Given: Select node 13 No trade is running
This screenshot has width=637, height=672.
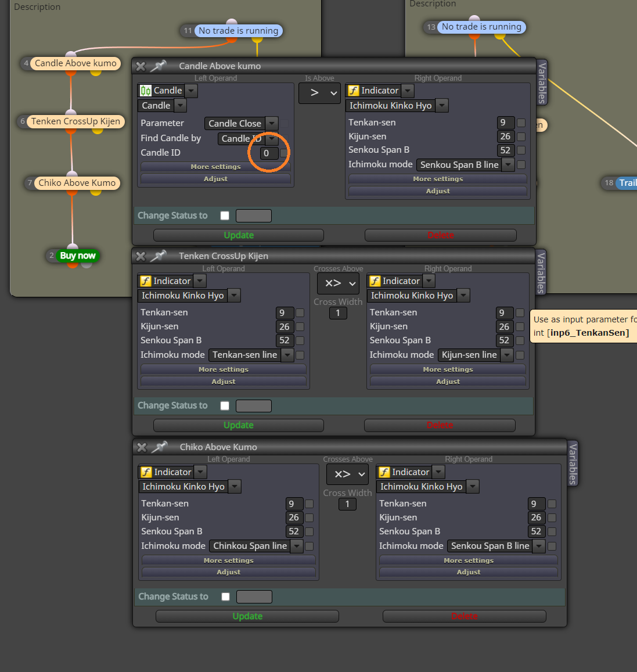Looking at the screenshot, I should (481, 27).
